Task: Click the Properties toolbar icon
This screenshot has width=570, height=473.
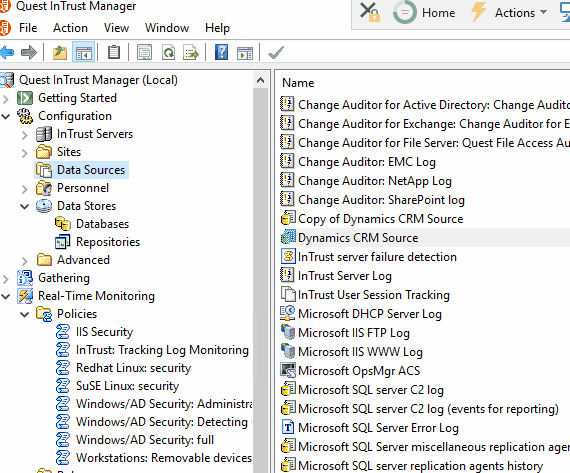Action: 144,53
